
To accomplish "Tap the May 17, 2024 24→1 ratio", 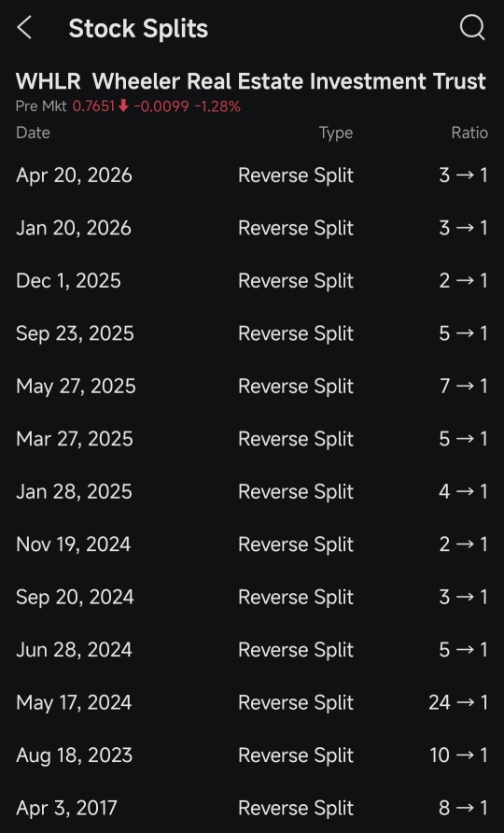I will [457, 702].
